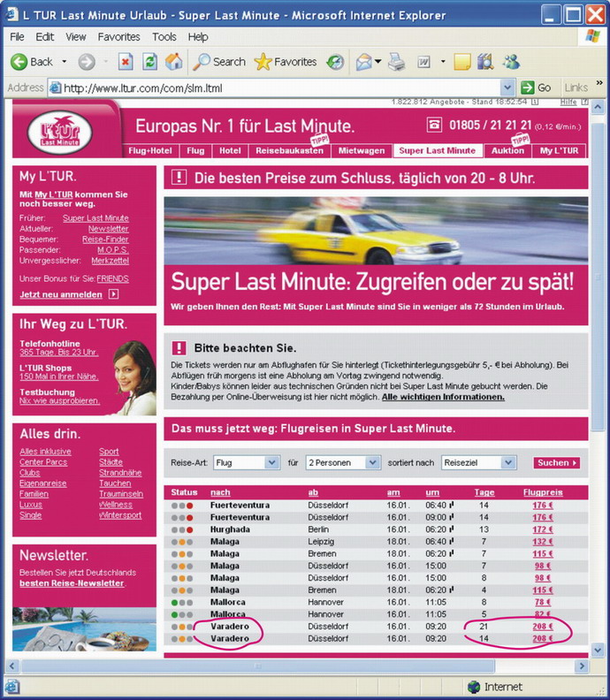The width and height of the screenshot is (610, 700).
Task: Click the Back arrow icon
Action: (x=19, y=62)
